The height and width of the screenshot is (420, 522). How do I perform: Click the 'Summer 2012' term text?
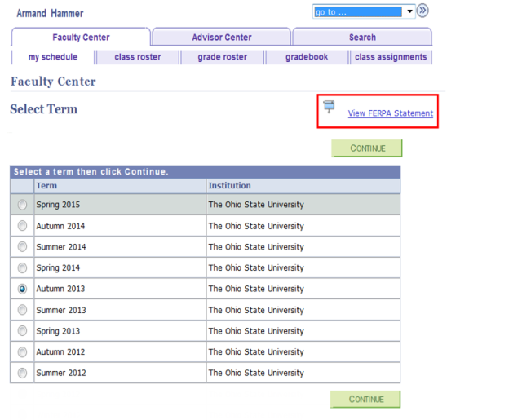pyautogui.click(x=61, y=373)
